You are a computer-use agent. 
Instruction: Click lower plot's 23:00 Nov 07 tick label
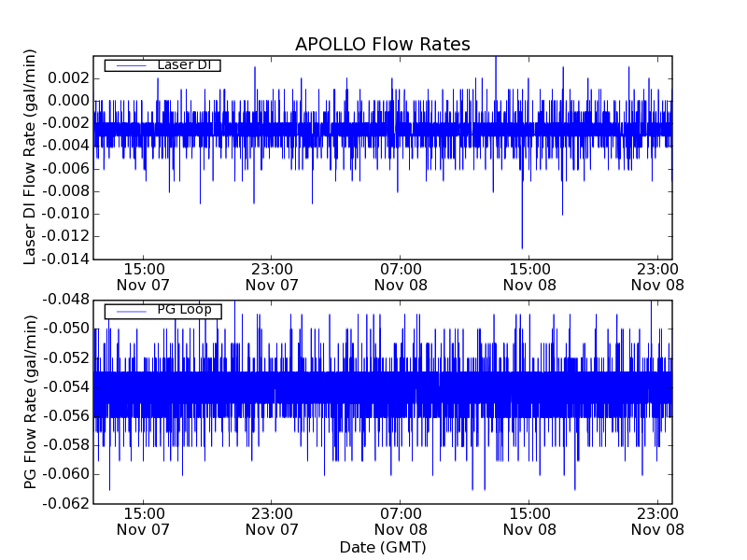272,521
